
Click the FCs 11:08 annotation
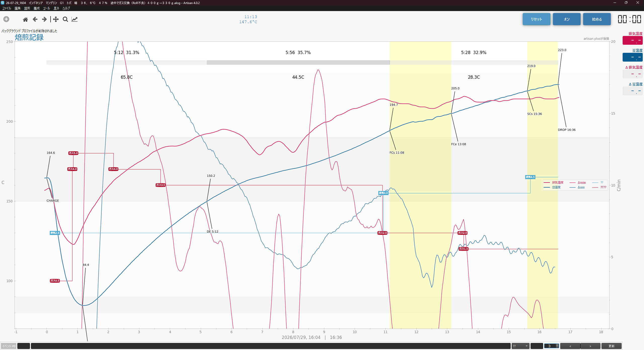(397, 153)
